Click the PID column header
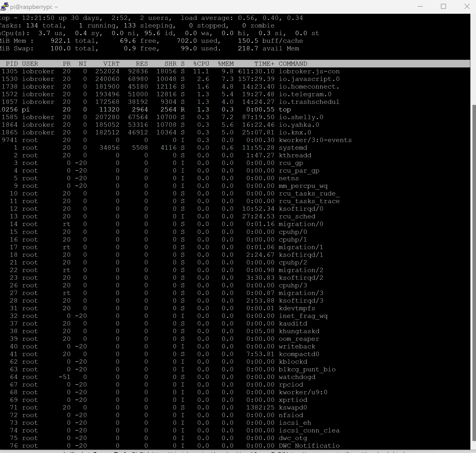The width and height of the screenshot is (476, 453). pos(12,64)
